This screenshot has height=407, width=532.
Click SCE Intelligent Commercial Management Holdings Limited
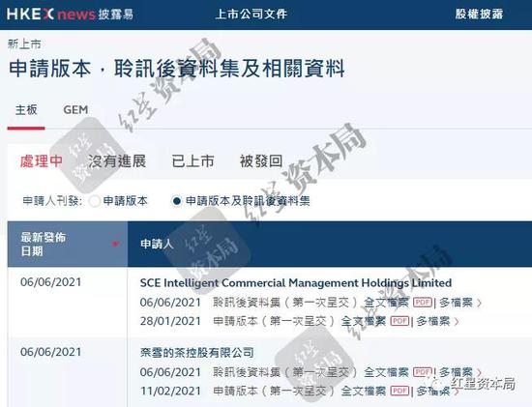click(x=296, y=283)
